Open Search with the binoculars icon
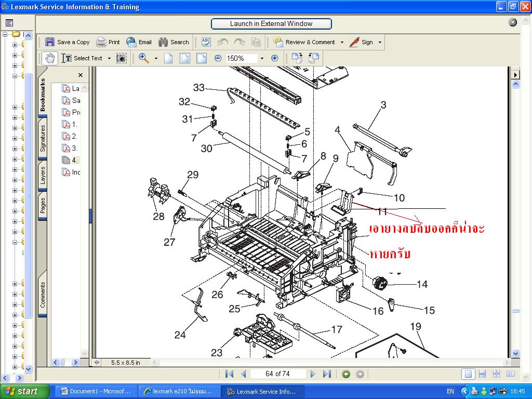This screenshot has width=532, height=399. (x=163, y=42)
